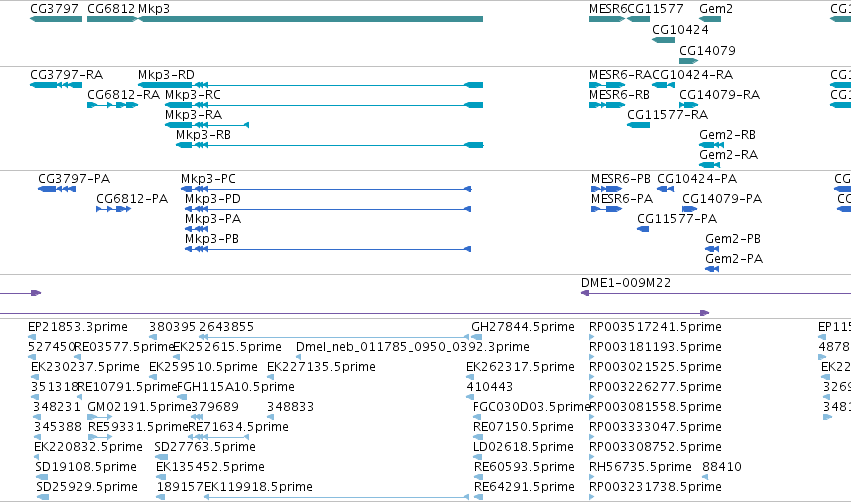Viewport: 851px width, 502px height.
Task: Open EST LD02618.5prime
Action: [478, 457]
